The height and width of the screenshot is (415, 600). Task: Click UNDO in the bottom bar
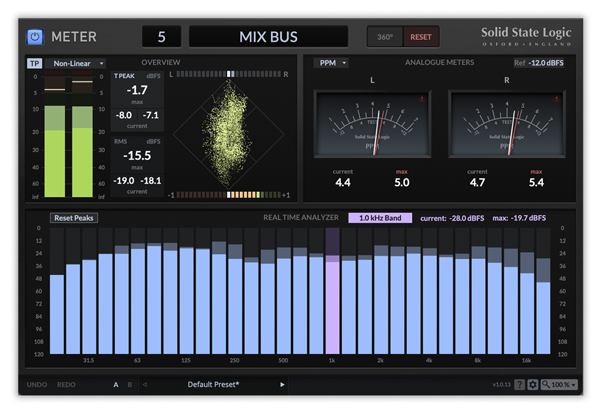(37, 384)
